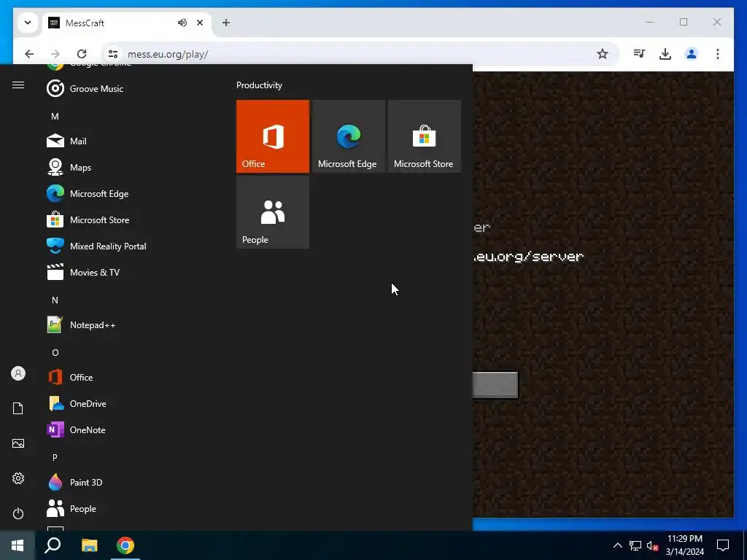The image size is (747, 560).
Task: Open Chrome's tab search dropdown
Action: coord(28,23)
